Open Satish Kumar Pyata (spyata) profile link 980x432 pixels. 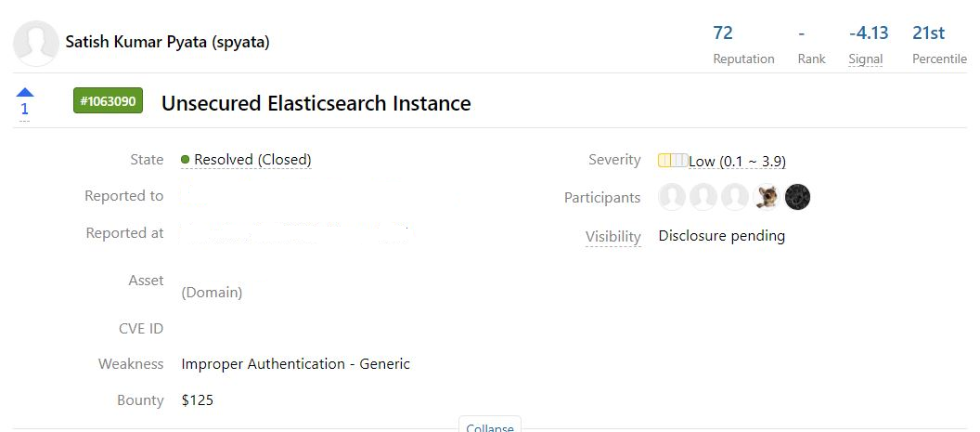tap(167, 43)
